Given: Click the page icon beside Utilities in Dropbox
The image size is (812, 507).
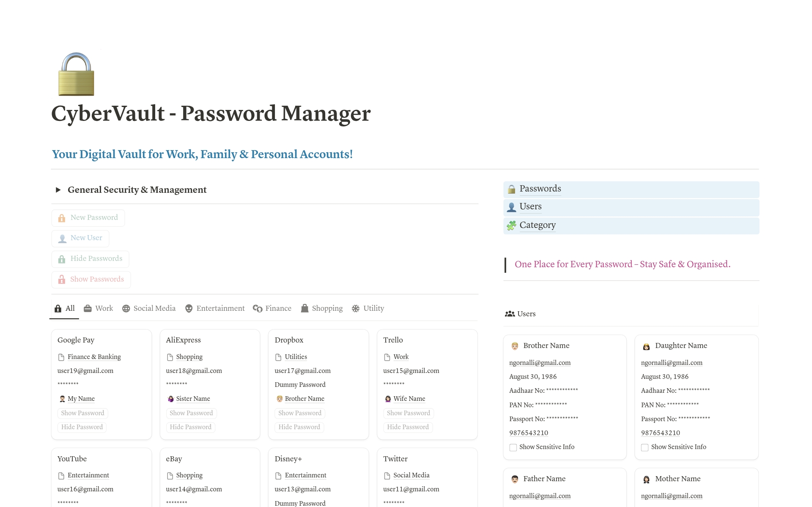Looking at the screenshot, I should click(278, 357).
